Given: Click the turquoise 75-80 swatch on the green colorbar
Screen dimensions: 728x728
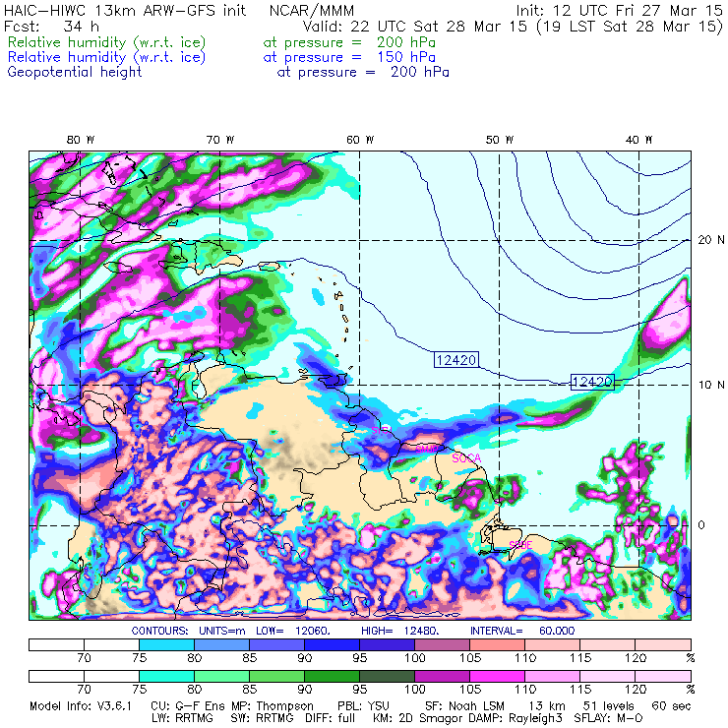Looking at the screenshot, I should pos(166,676).
